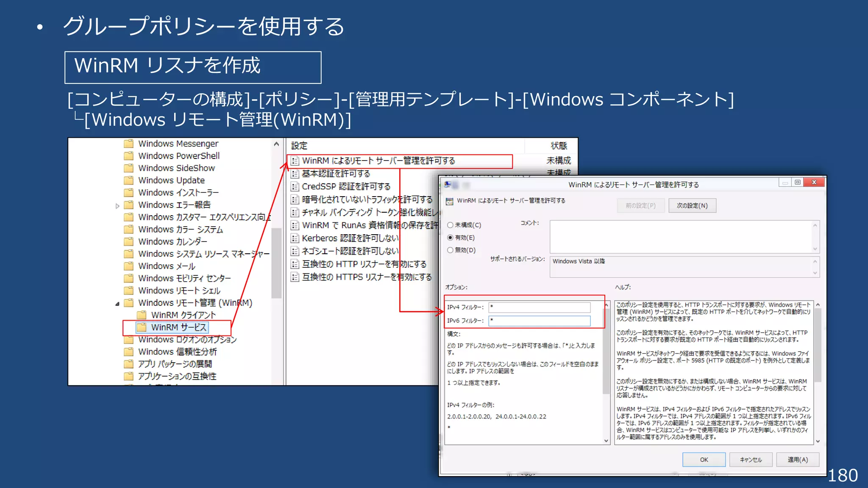The height and width of the screenshot is (488, 868).
Task: Click the 状態 column header
Action: (558, 146)
